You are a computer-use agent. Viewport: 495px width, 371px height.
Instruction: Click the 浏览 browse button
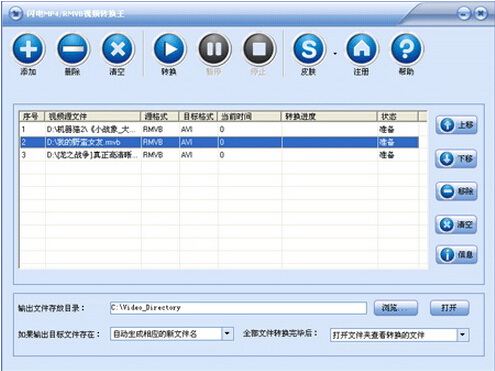[396, 308]
